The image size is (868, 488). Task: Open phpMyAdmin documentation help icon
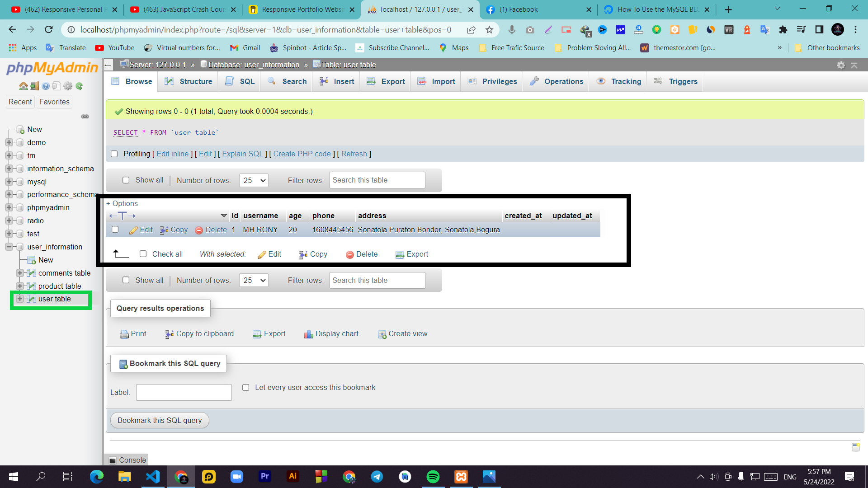(46, 86)
